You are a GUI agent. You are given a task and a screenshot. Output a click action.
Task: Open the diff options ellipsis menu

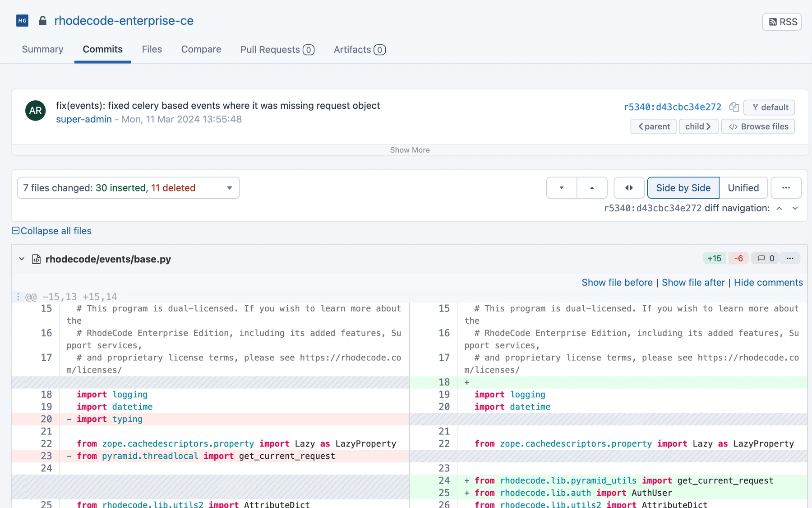tap(786, 188)
